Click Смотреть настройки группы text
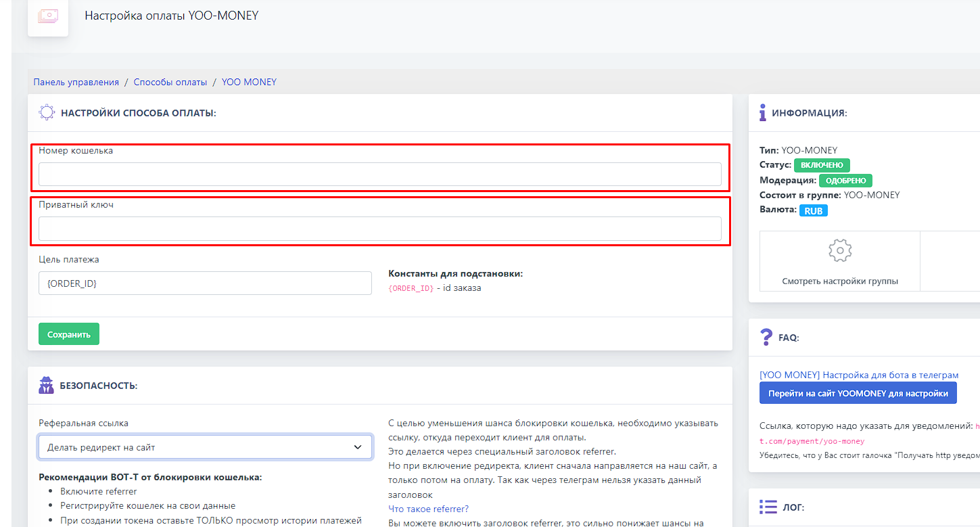Image resolution: width=980 pixels, height=527 pixels. click(840, 281)
